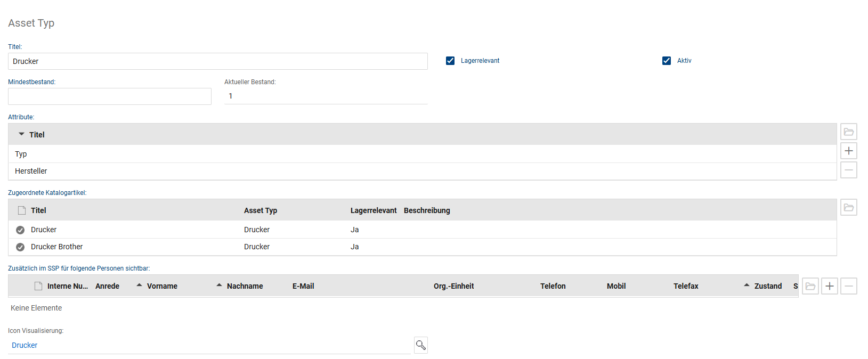Image resolution: width=868 pixels, height=359 pixels.
Task: Add a new attribute with plus icon
Action: 849,151
